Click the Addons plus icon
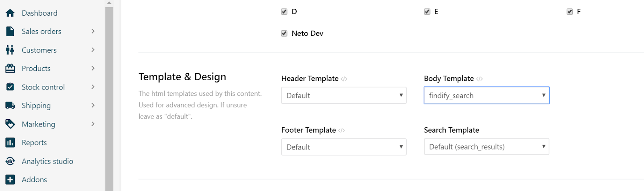Viewport: 644px width, 191px height. (10, 180)
